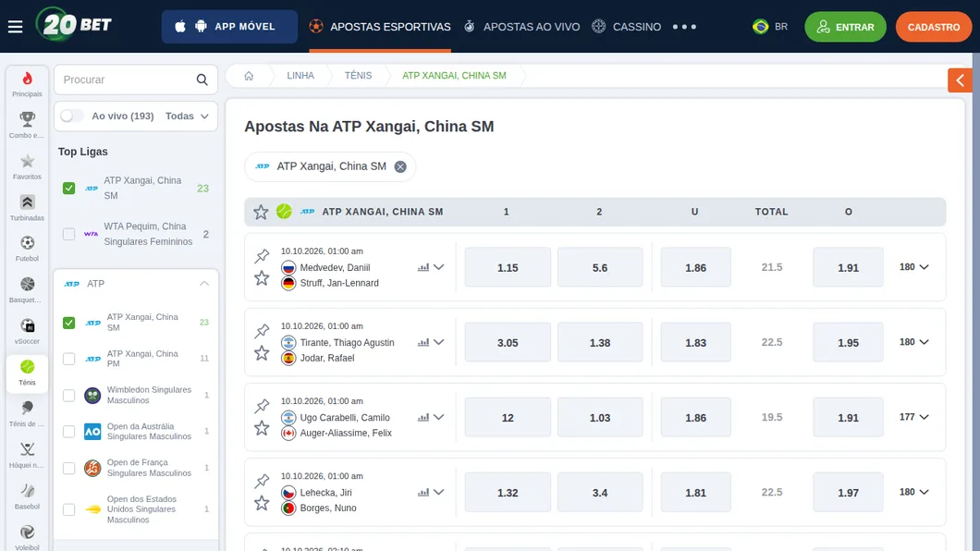Screen dimensions: 980x551
Task: Go to home via breadcrumb house icon
Action: 249,76
